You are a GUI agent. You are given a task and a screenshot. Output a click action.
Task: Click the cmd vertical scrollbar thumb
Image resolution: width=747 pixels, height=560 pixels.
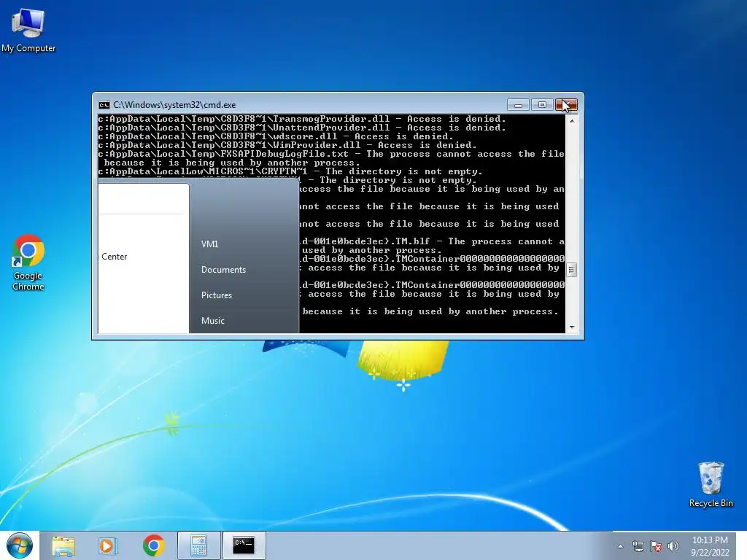pos(572,270)
